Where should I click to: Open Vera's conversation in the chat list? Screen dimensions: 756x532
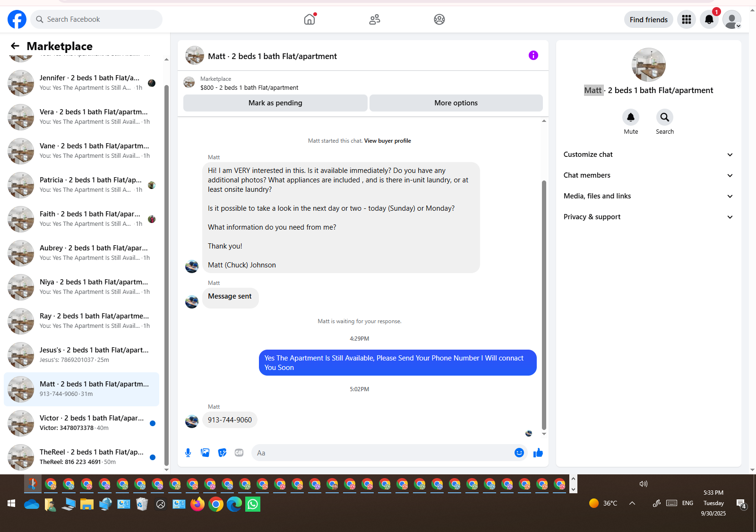[x=81, y=117]
